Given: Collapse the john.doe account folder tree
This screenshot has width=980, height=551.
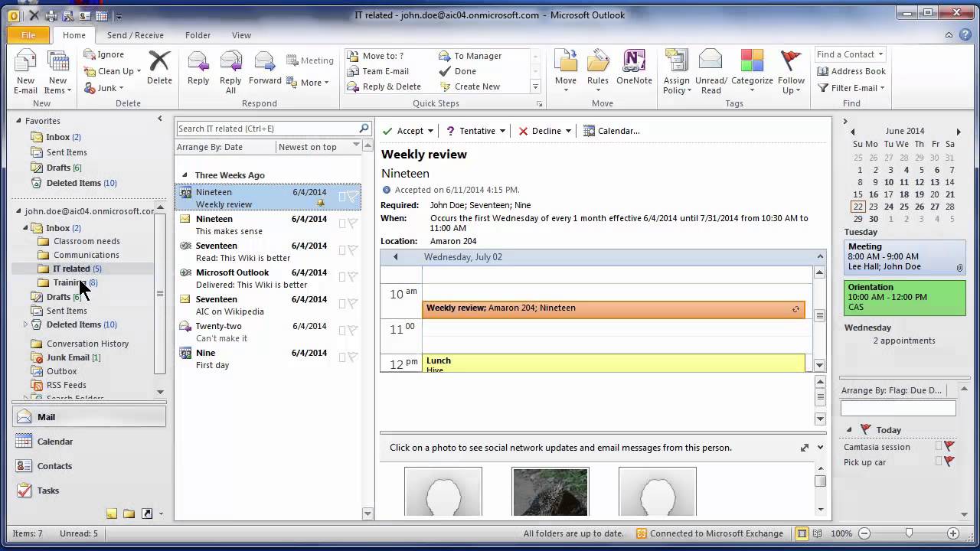Looking at the screenshot, I should [x=19, y=211].
